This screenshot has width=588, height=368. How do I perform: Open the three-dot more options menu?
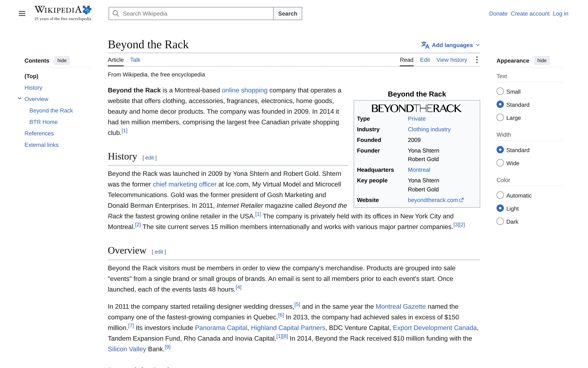pos(477,60)
